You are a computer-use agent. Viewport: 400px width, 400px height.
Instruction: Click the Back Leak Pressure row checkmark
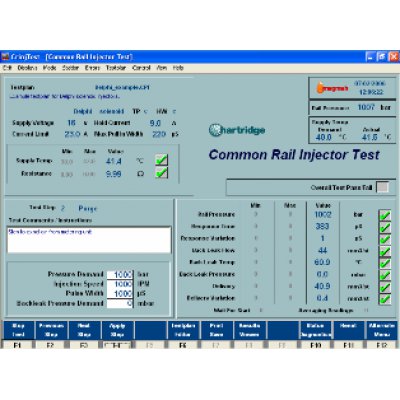pyautogui.click(x=385, y=275)
